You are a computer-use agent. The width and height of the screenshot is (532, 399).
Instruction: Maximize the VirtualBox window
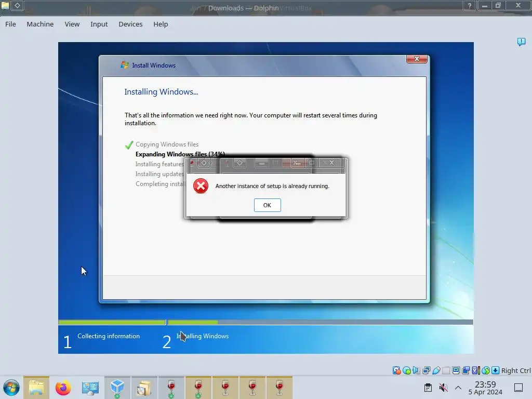click(x=498, y=5)
